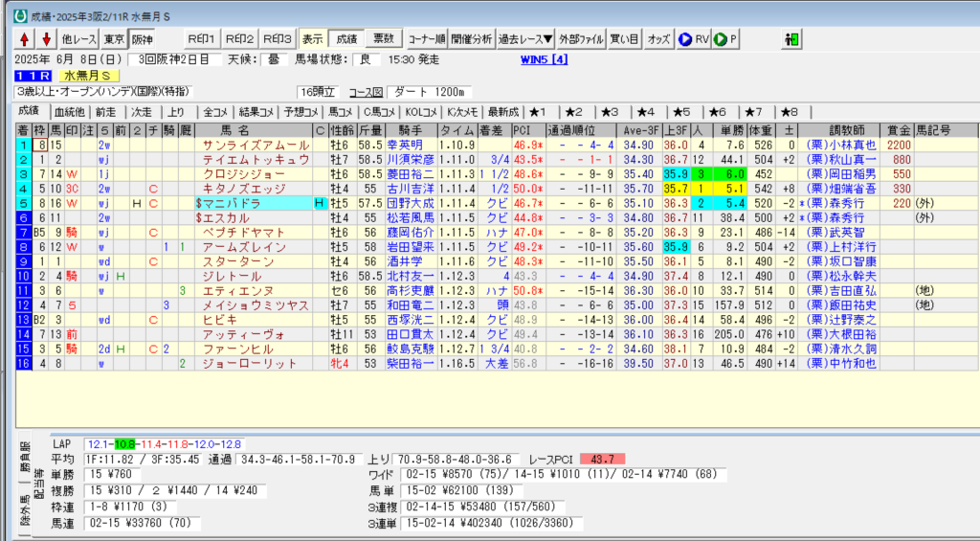
Task: Click the pink レースPCI value 43.7
Action: coord(602,459)
